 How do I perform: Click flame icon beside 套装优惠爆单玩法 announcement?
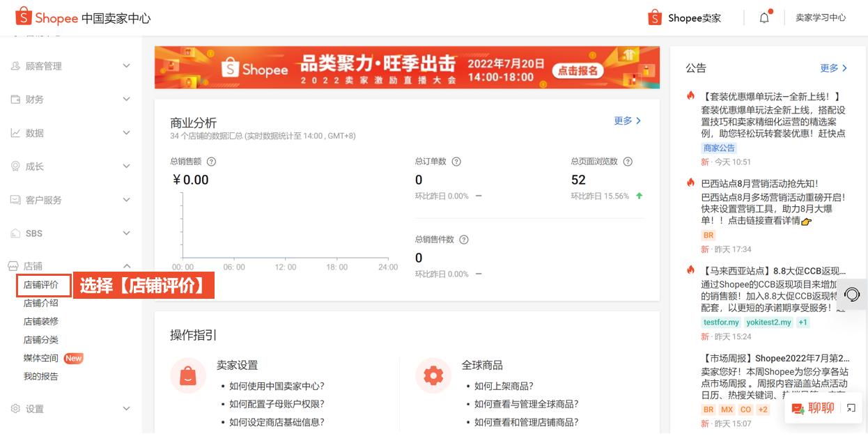[x=691, y=96]
